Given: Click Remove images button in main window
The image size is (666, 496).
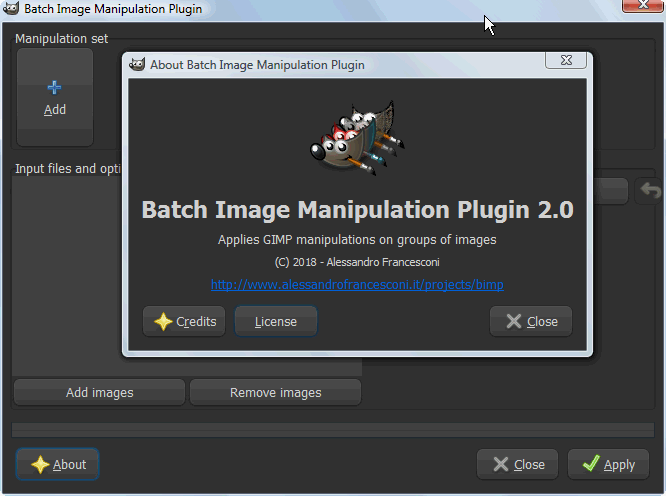Looking at the screenshot, I should (x=276, y=392).
